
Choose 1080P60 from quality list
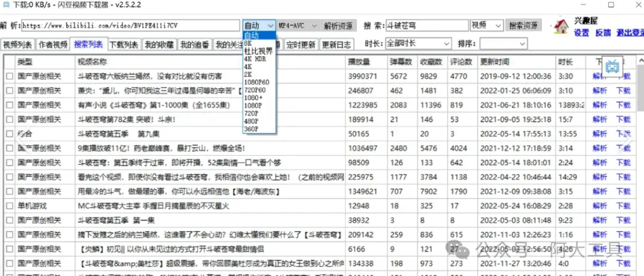[259, 82]
